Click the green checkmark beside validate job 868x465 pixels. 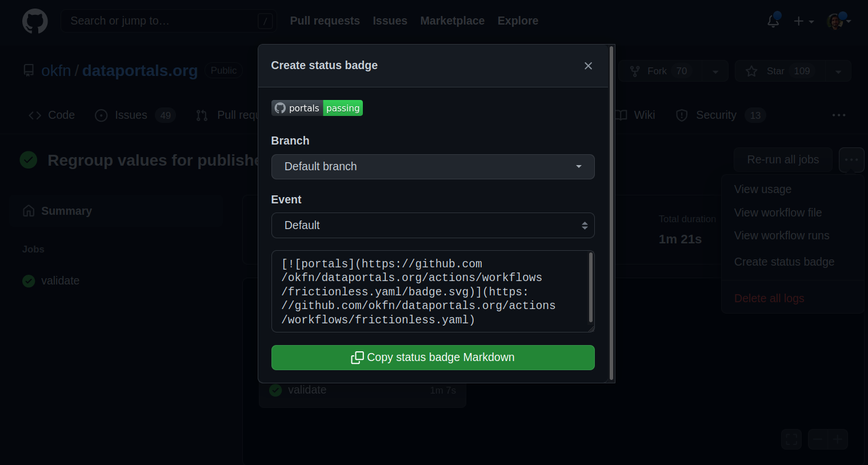(29, 280)
